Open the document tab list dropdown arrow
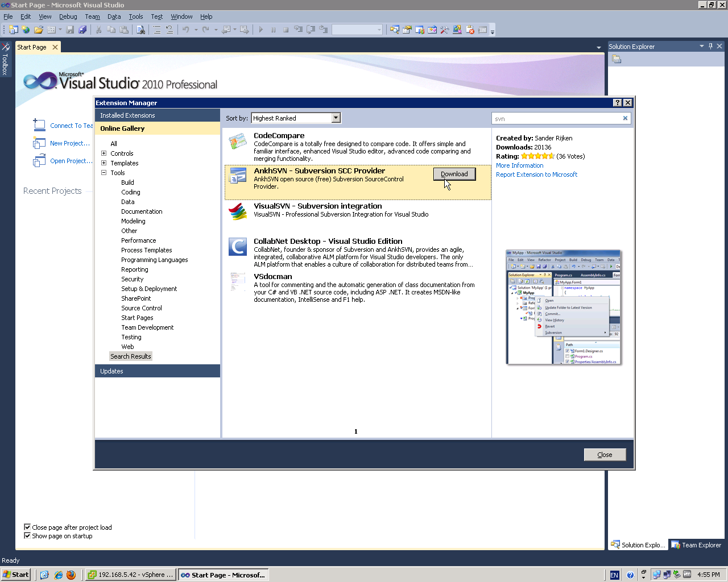Image resolution: width=728 pixels, height=582 pixels. point(598,48)
